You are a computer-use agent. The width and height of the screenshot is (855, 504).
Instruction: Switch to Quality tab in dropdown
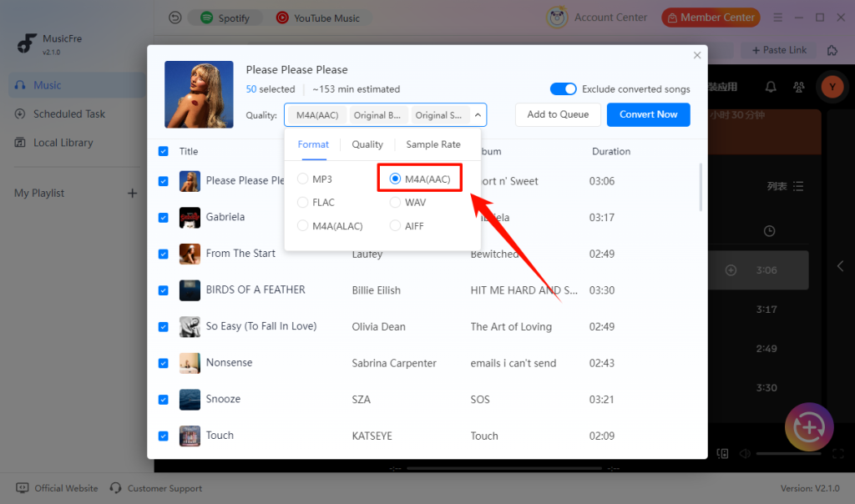[x=367, y=144]
